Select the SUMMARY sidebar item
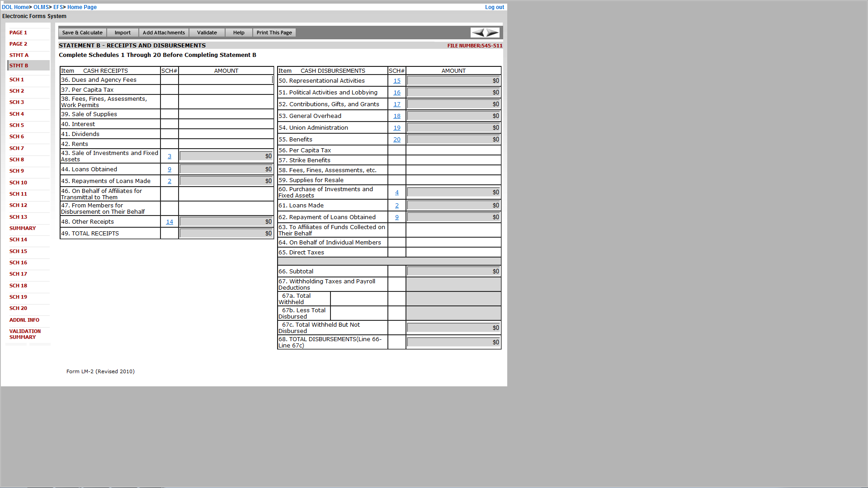 tap(23, 228)
